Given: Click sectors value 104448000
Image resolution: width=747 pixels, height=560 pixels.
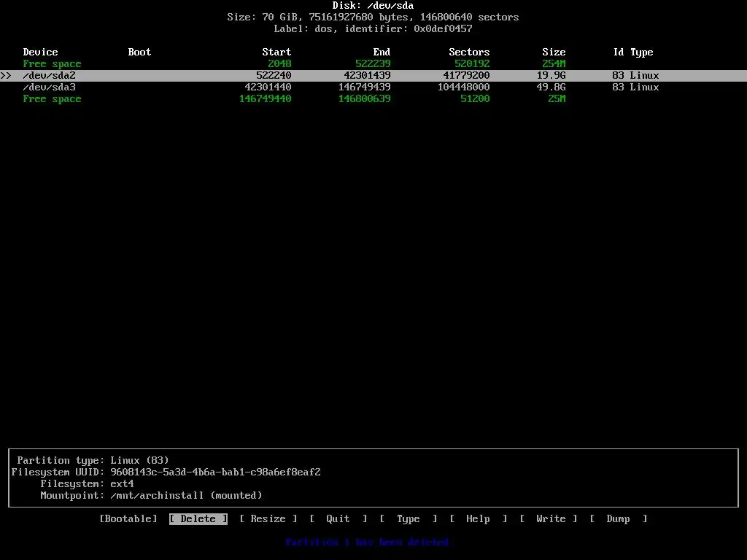Looking at the screenshot, I should click(x=463, y=87).
